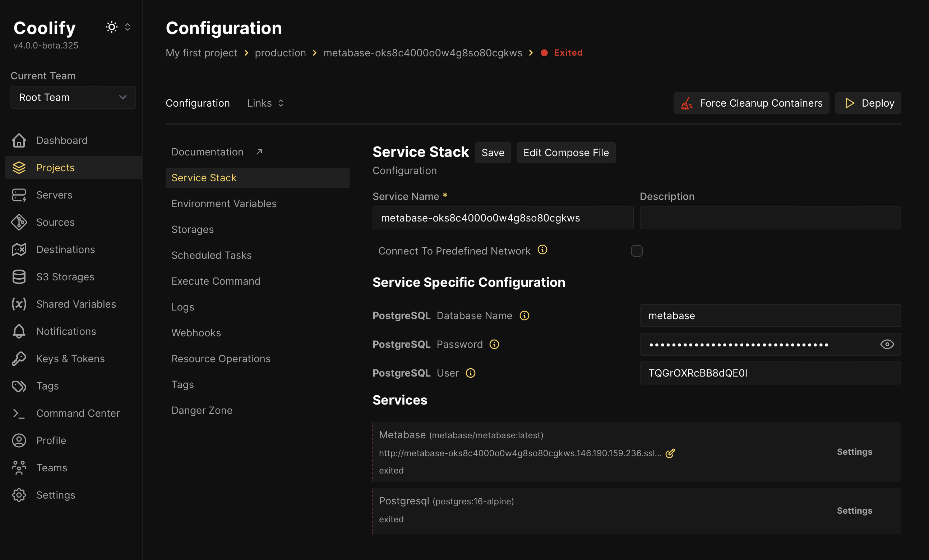Open Notifications settings

(66, 331)
